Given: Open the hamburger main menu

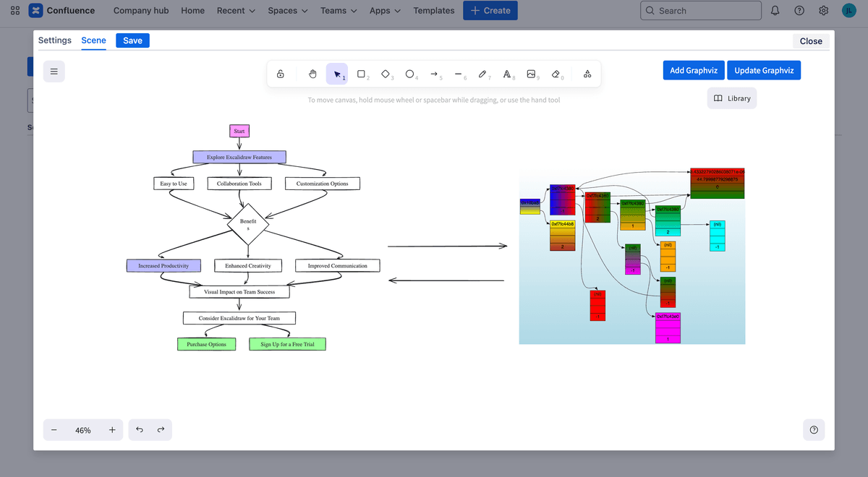Looking at the screenshot, I should click(54, 72).
